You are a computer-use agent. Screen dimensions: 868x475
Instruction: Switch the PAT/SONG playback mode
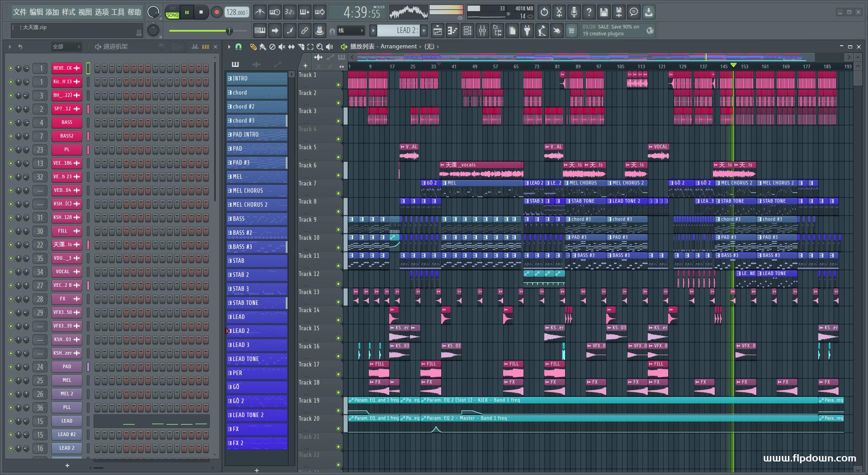pos(172,12)
